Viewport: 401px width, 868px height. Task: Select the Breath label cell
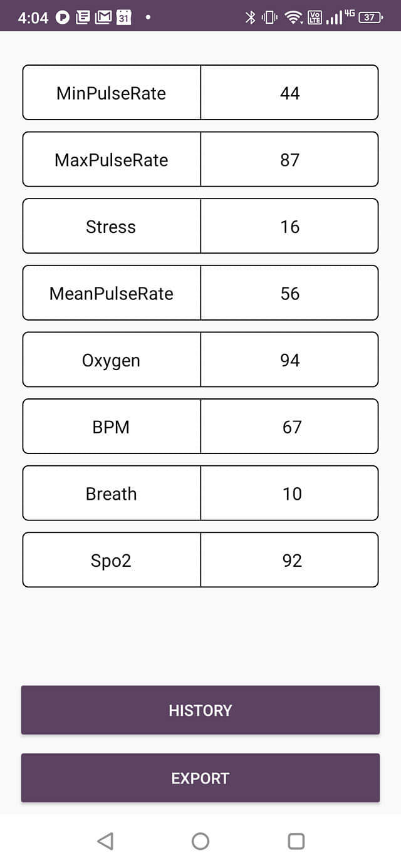(112, 493)
